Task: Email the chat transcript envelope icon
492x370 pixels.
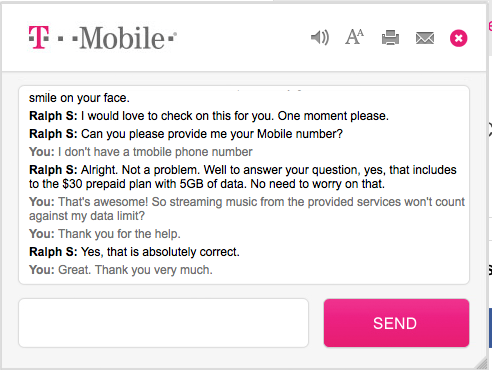Action: 425,38
